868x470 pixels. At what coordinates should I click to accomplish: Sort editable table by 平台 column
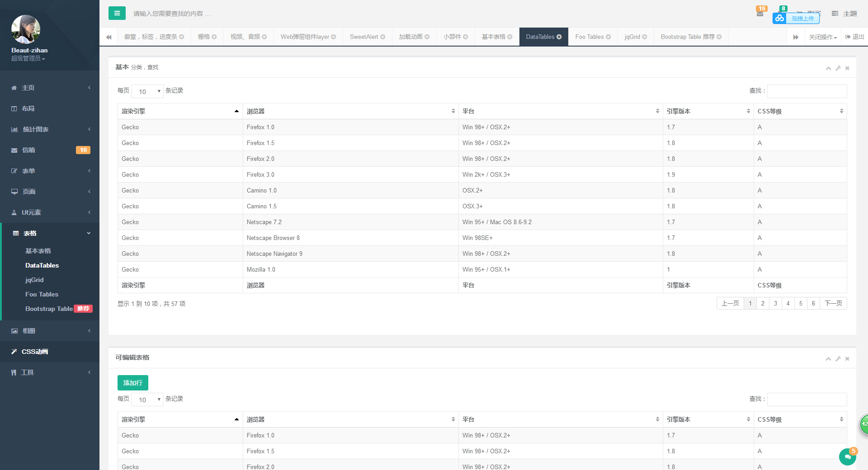click(561, 419)
